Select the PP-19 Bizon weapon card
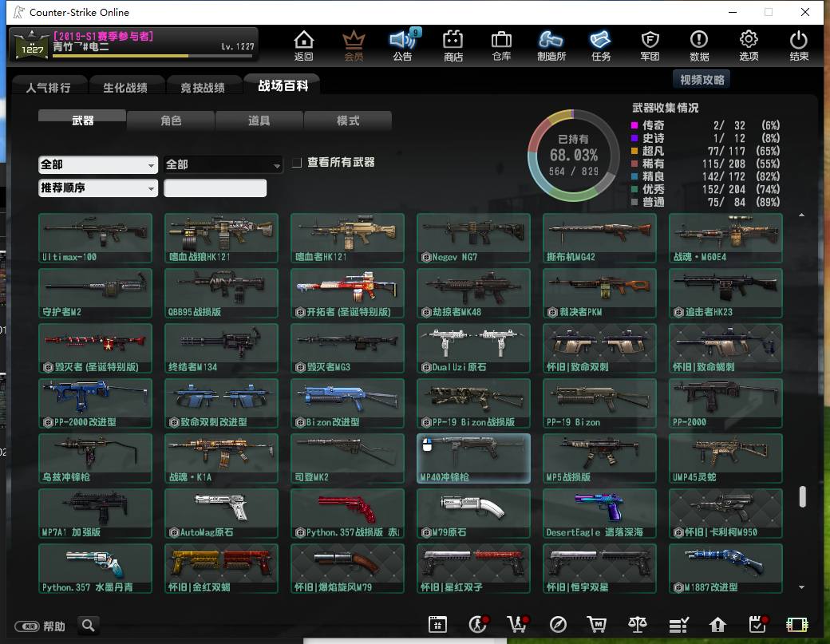Screen dimensions: 830x644 [x=599, y=403]
